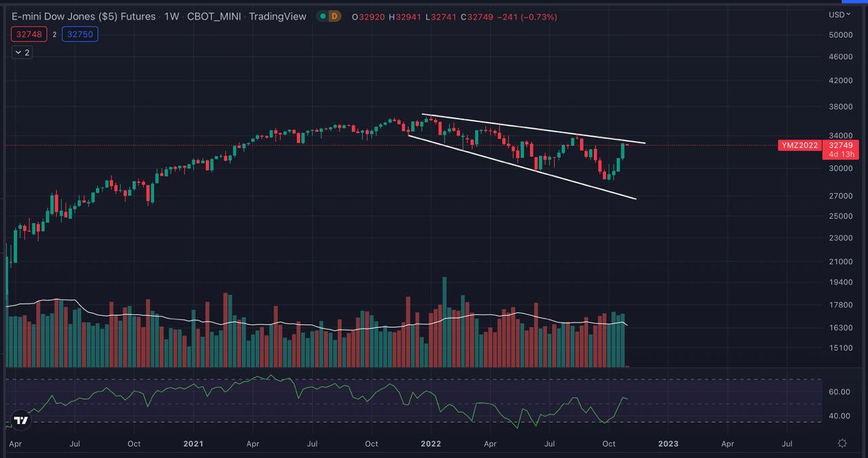Click the 27000 price axis label

[x=840, y=196]
